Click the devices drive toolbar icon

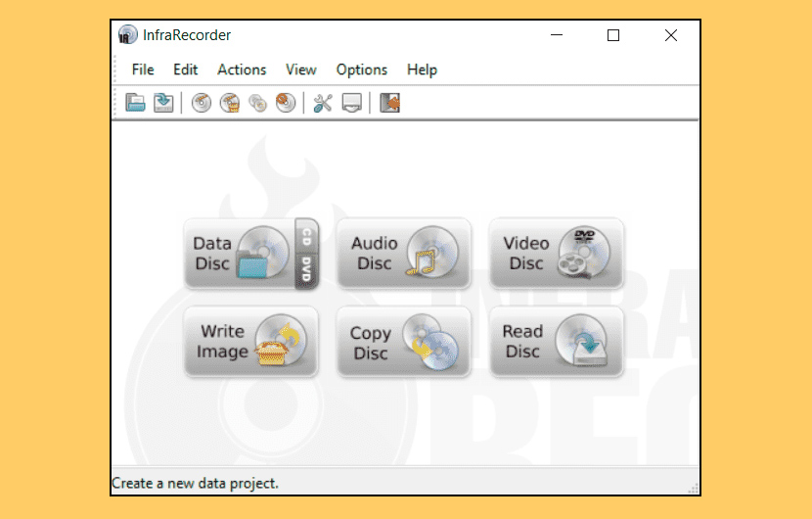coord(351,103)
